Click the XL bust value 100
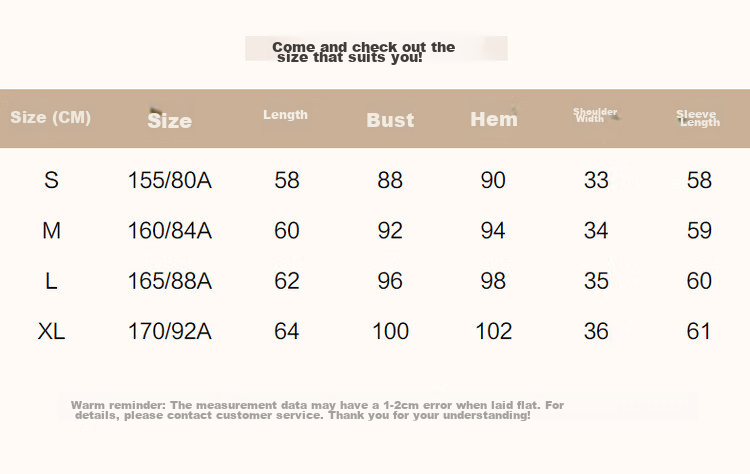Screen dimensions: 750x474 tap(390, 331)
